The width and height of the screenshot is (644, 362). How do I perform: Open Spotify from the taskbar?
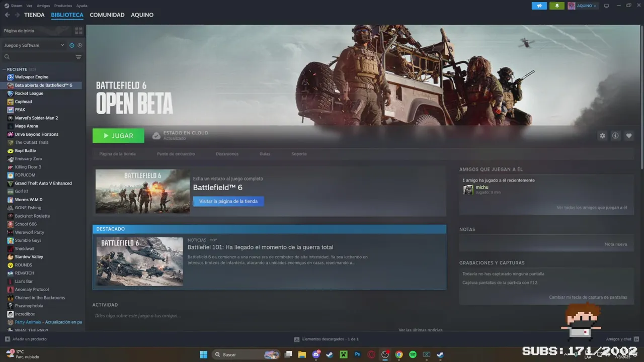click(x=413, y=354)
